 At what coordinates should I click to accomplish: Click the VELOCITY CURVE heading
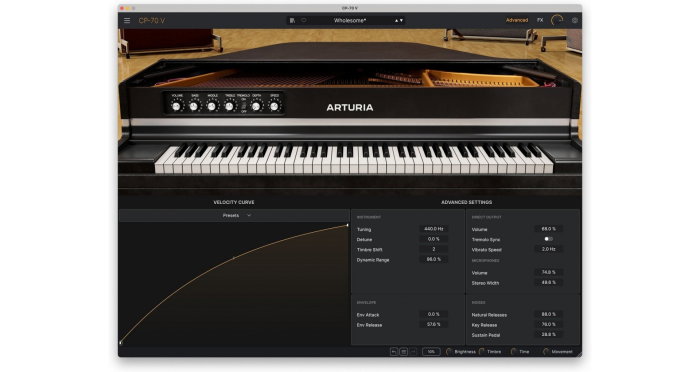pos(234,202)
